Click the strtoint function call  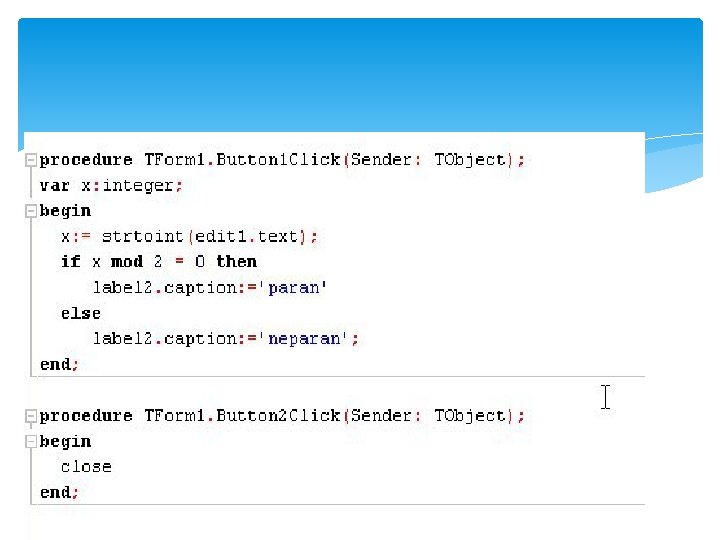click(x=142, y=236)
